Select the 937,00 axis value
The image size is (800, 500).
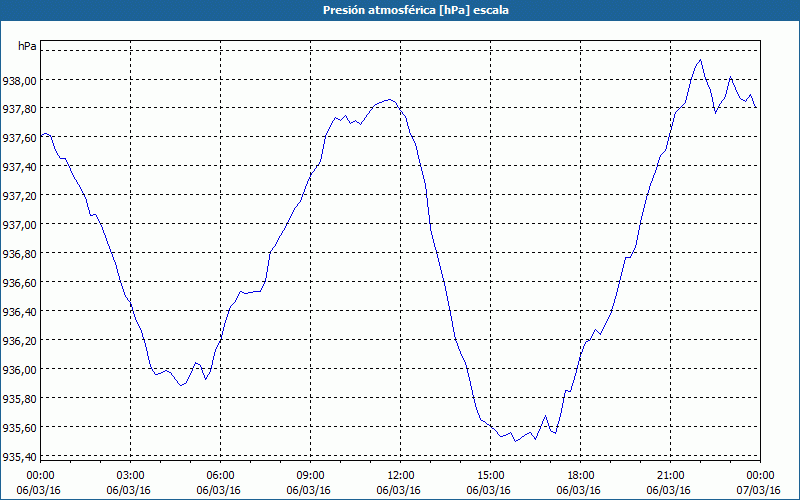[x=19, y=224]
